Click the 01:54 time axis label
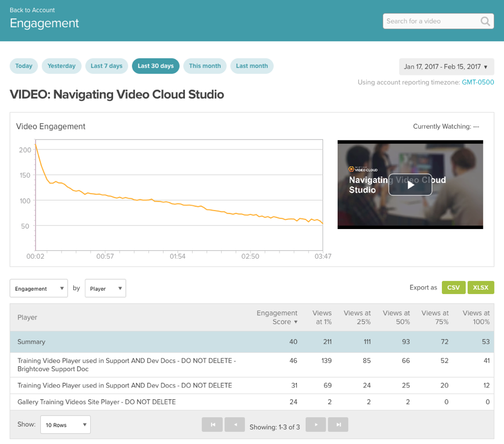Image resolution: width=504 pixels, height=444 pixels. 178,256
